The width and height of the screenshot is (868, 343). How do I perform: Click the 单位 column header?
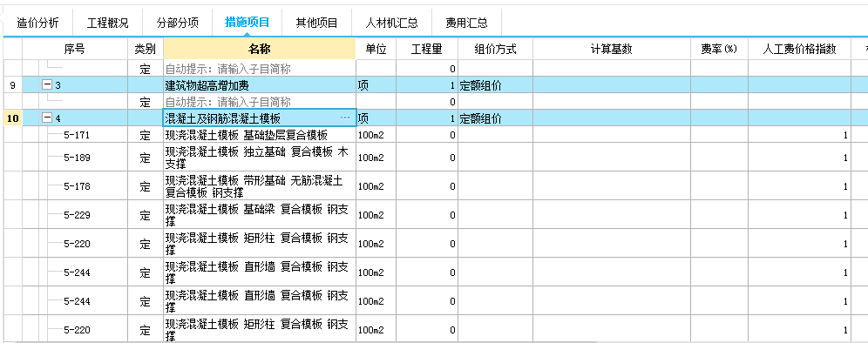click(376, 50)
